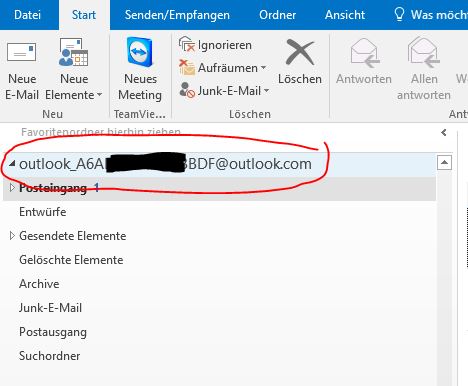This screenshot has height=386, width=468.
Task: Open dropdown arrow beside Junk-E-Mail
Action: 266,90
